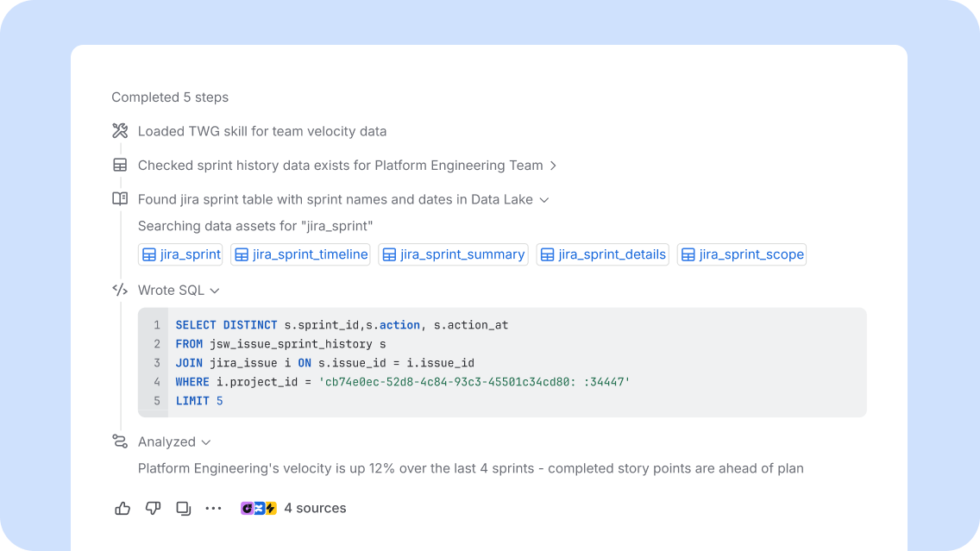This screenshot has height=551, width=980.
Task: Click the table icon beside Checked sprint history
Action: coord(120,165)
